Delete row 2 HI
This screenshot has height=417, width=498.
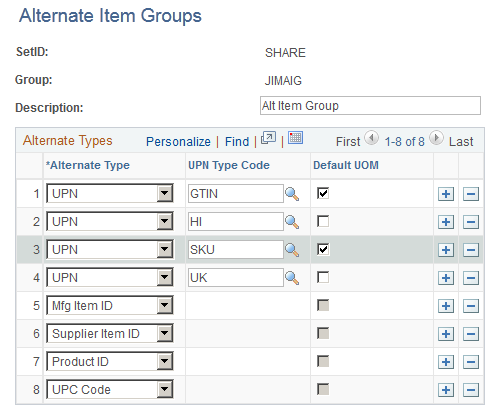pos(471,222)
